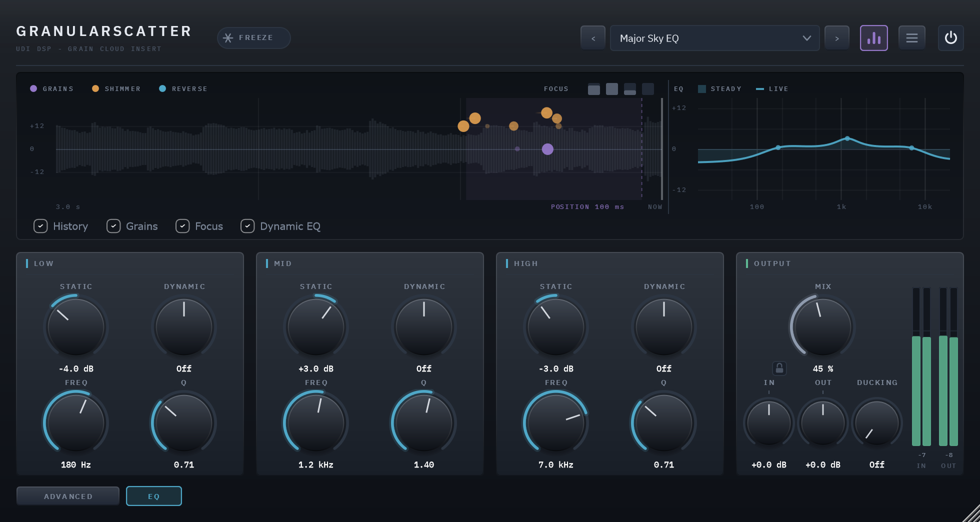Toggle the Shimmer legend dot
The image size is (980, 522).
point(95,88)
